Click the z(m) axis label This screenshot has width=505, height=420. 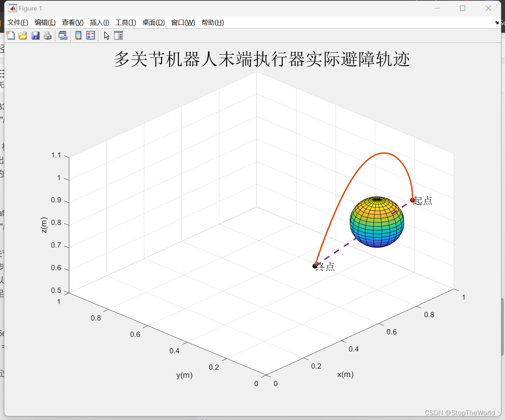44,225
